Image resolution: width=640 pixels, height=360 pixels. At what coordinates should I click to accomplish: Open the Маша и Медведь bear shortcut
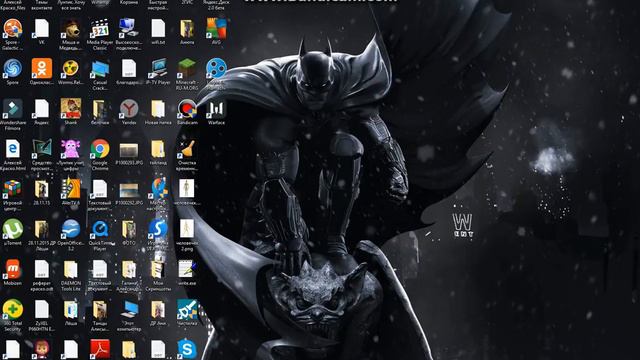71,29
